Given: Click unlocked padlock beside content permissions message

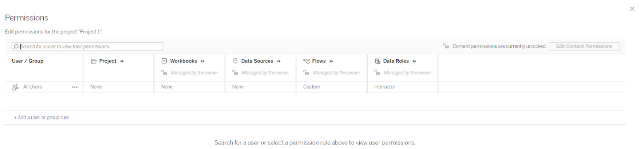Looking at the screenshot, I should coord(446,46).
